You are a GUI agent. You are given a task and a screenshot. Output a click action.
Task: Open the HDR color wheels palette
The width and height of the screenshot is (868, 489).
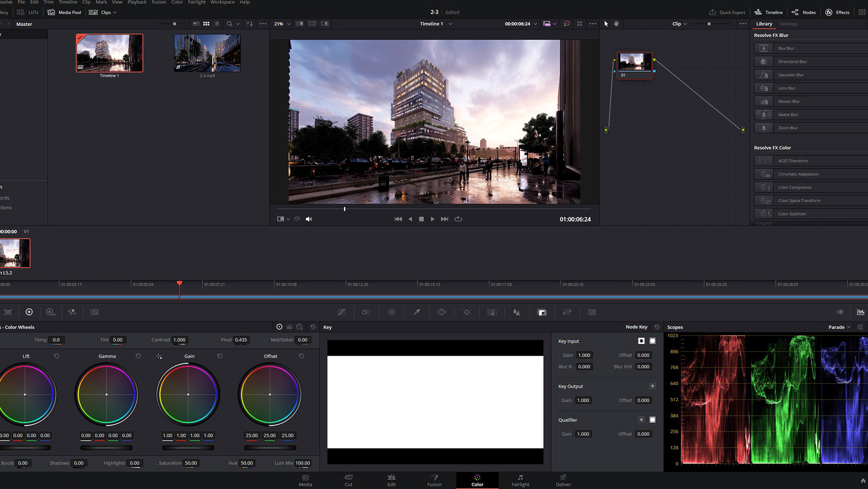pyautogui.click(x=50, y=312)
